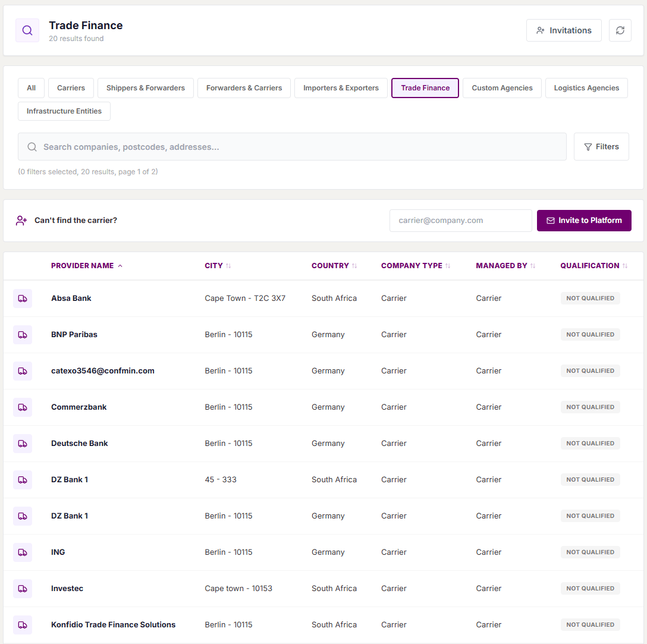This screenshot has width=647, height=644.
Task: Open the Filters panel
Action: (601, 146)
